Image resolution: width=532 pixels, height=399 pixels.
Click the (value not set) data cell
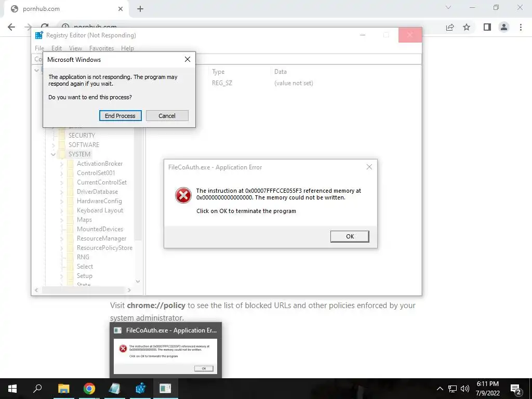coord(294,83)
